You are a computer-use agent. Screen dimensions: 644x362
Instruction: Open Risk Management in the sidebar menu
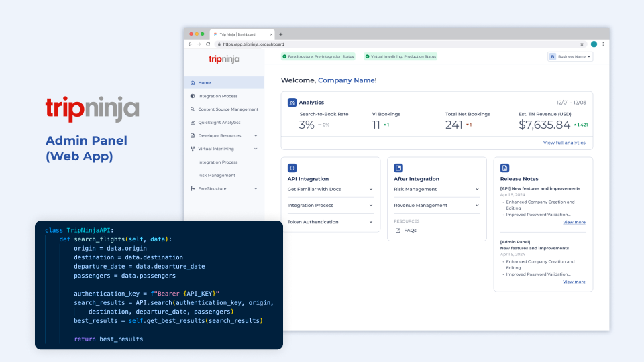pyautogui.click(x=217, y=176)
